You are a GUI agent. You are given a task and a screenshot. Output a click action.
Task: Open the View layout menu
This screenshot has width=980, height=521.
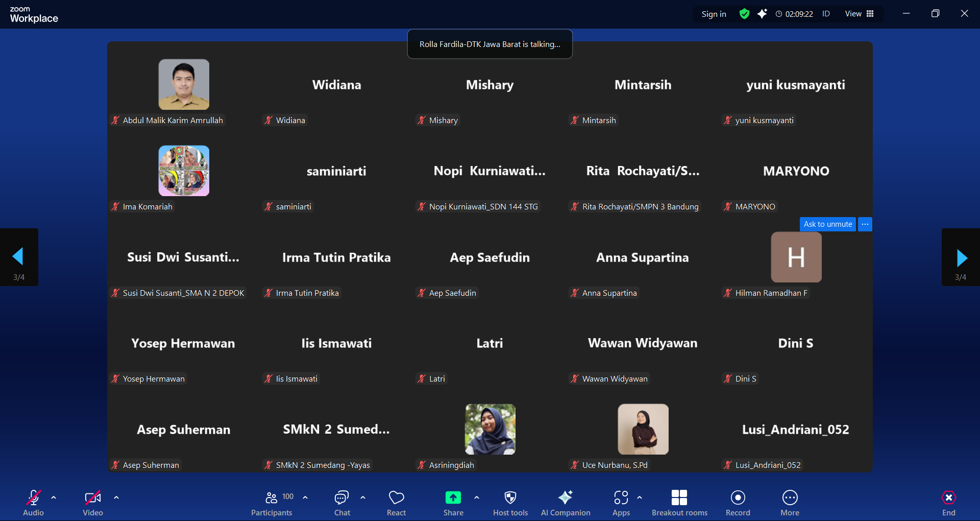coord(860,14)
